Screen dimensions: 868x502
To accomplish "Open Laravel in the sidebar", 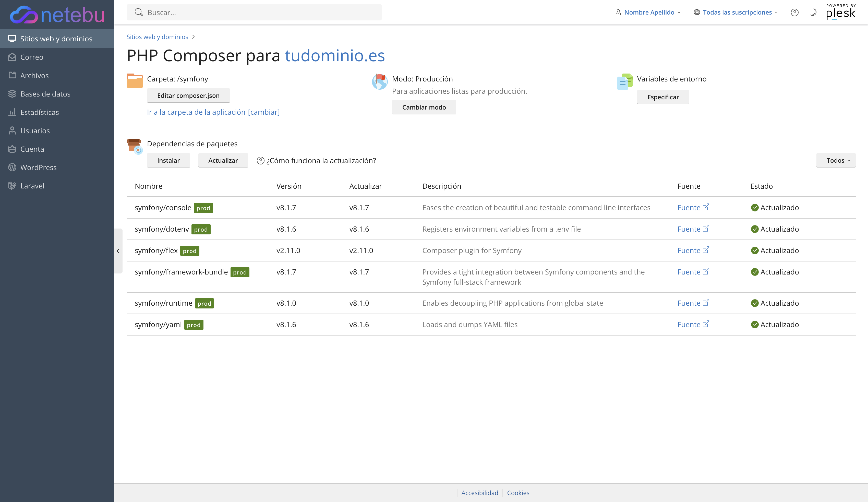I will pos(57,186).
